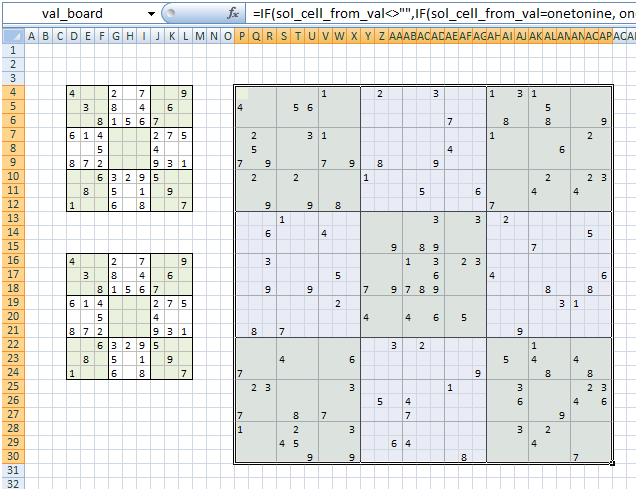Select row 16 header
The image size is (638, 491).
point(13,260)
